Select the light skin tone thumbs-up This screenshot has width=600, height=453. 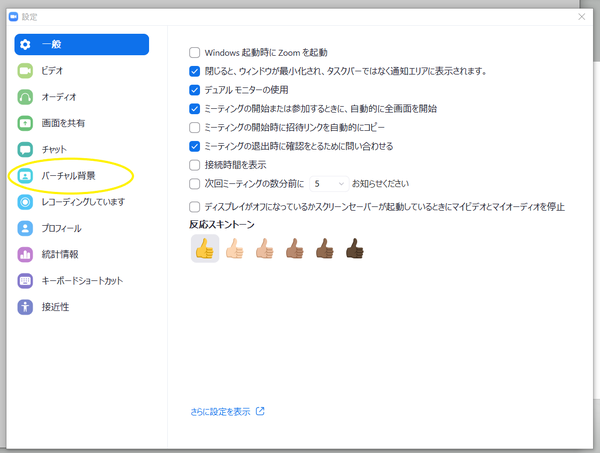[x=235, y=249]
